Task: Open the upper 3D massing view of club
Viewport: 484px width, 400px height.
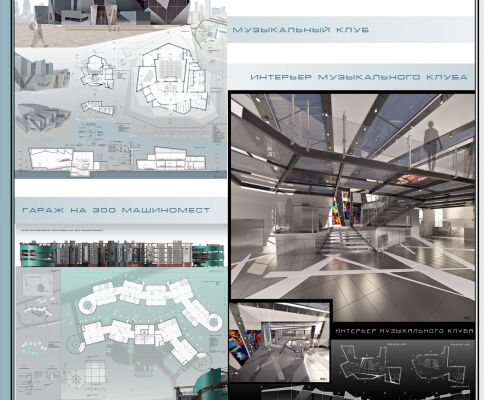Action: (x=42, y=72)
